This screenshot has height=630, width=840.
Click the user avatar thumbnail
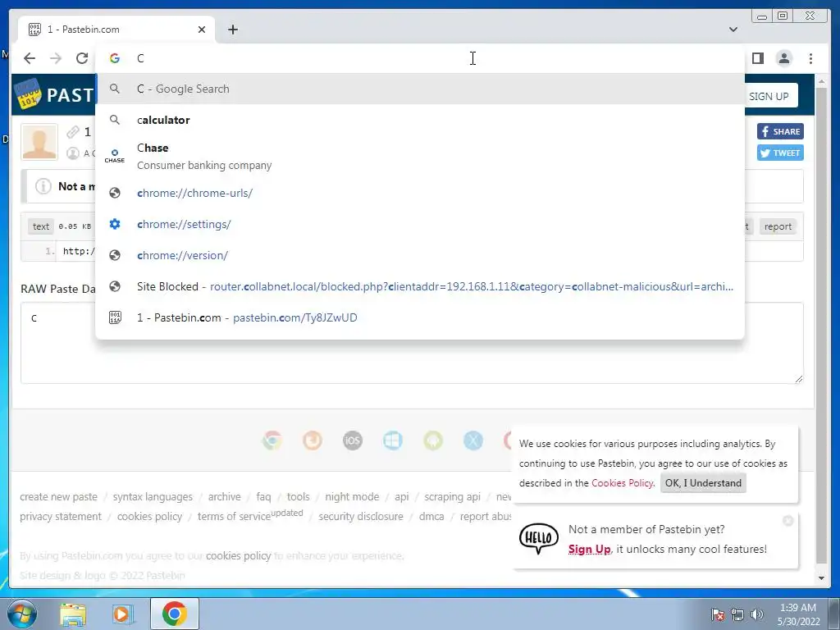pyautogui.click(x=39, y=142)
